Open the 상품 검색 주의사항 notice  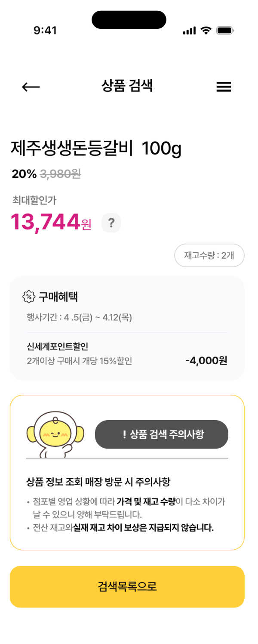162,434
